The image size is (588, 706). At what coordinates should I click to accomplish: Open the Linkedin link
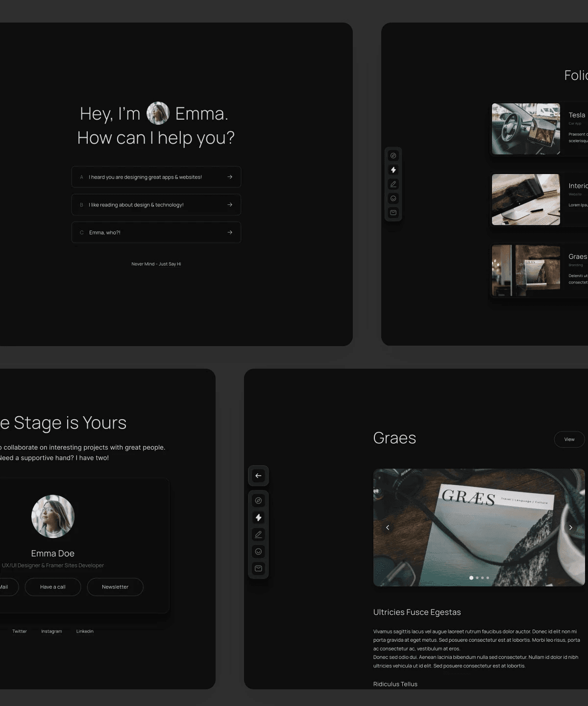(x=85, y=631)
